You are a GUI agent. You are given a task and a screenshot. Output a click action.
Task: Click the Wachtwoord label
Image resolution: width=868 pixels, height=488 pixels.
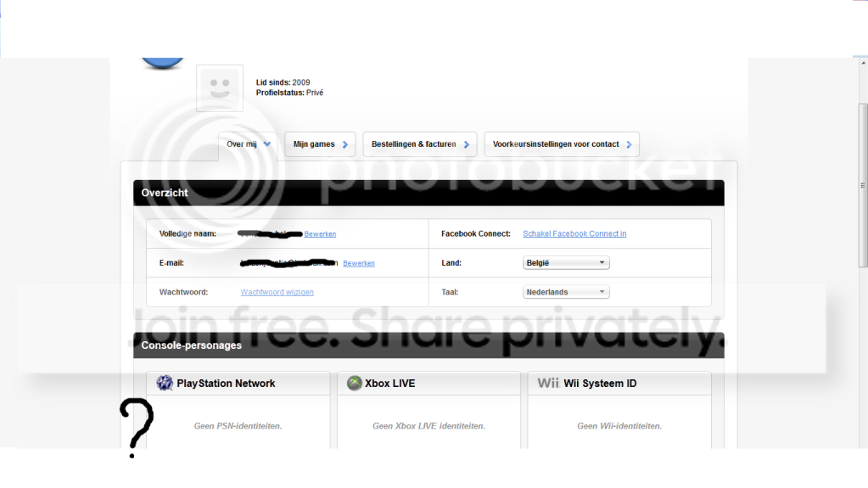click(184, 292)
